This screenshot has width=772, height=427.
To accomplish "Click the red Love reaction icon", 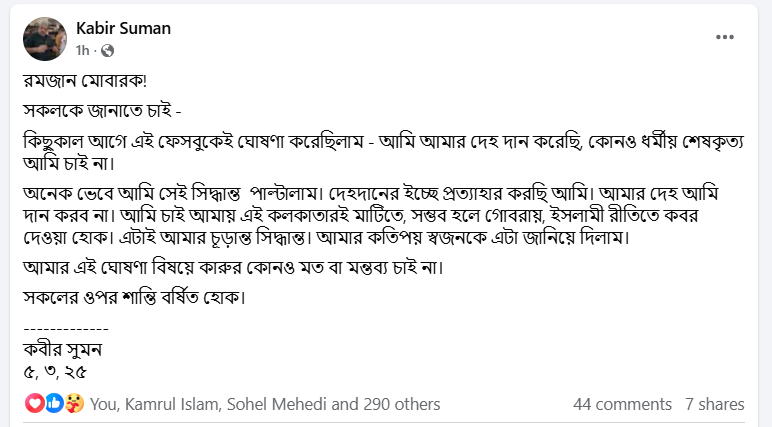I will pyautogui.click(x=34, y=404).
